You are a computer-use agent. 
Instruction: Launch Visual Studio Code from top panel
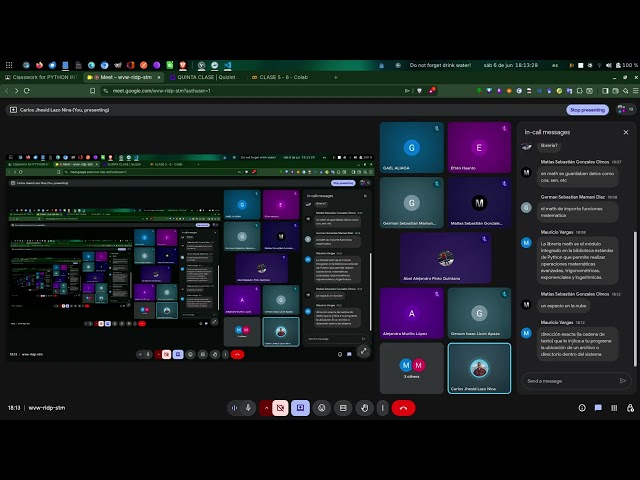pos(228,65)
